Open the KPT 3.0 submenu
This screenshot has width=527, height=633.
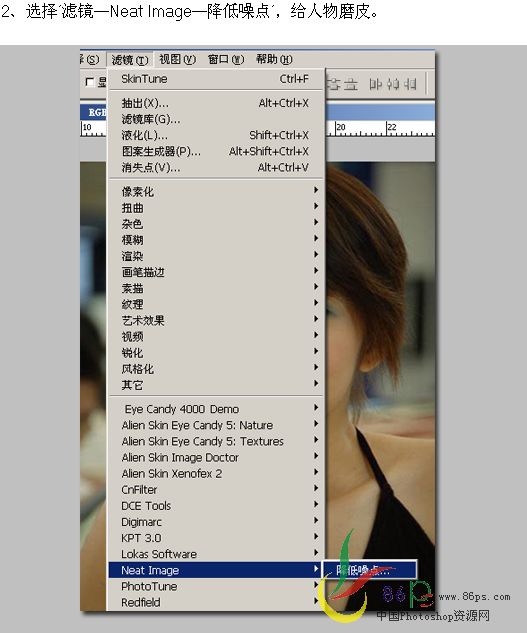tap(215, 538)
